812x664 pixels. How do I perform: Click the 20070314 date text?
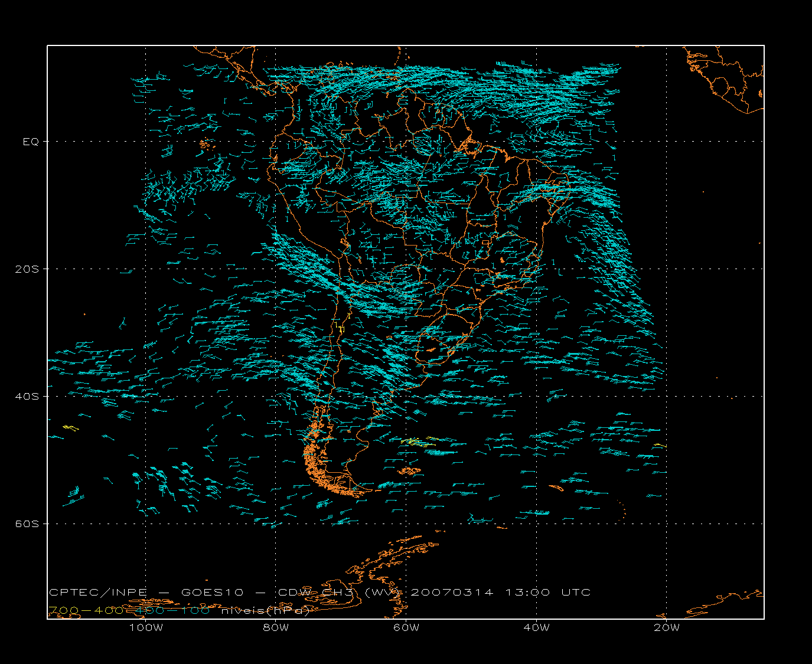click(x=452, y=593)
